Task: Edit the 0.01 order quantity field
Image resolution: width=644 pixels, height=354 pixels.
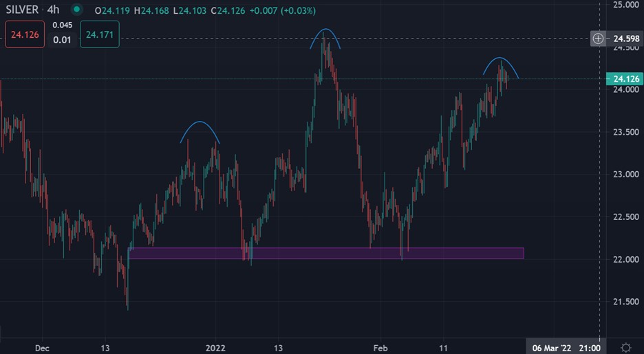Action: click(62, 40)
